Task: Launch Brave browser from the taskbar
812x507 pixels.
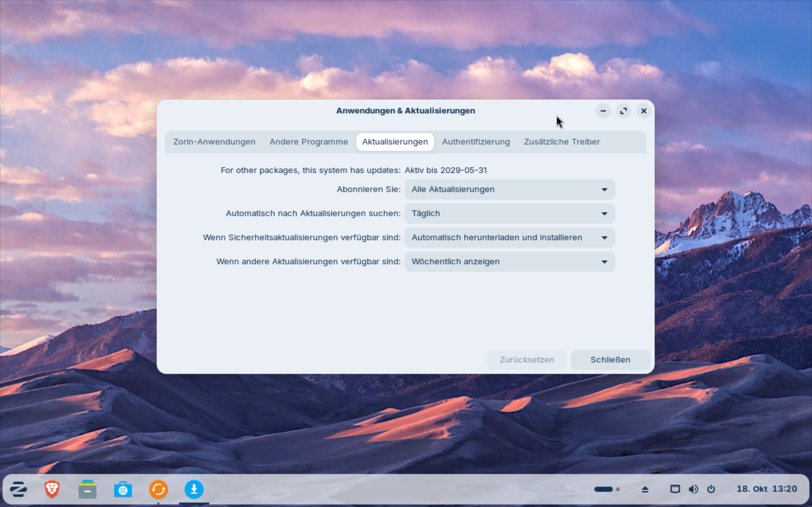Action: pyautogui.click(x=52, y=489)
